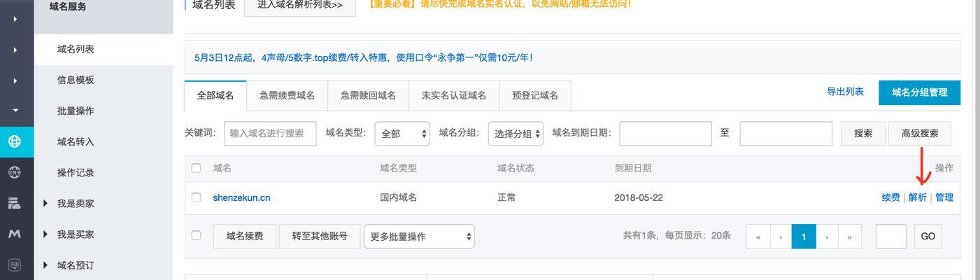Screen dimensions: 980x280
Task: Go to last page with » button
Action: [x=850, y=237]
